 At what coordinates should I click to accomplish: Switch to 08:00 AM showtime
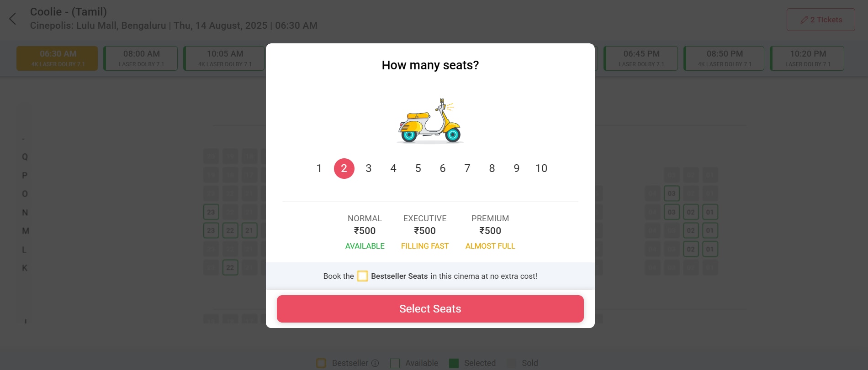[141, 58]
